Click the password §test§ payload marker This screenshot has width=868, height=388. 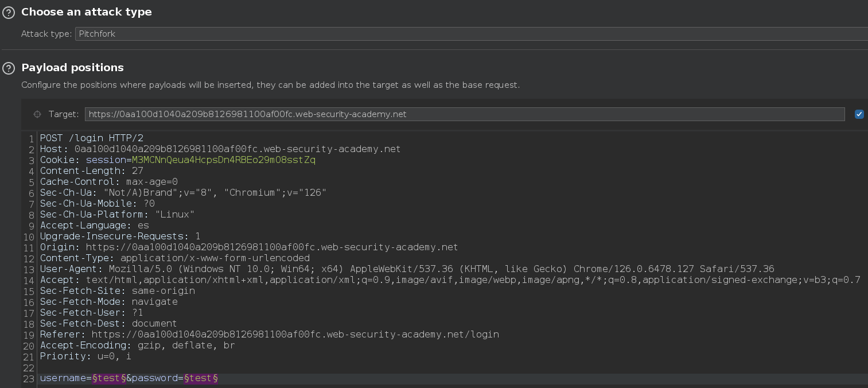tap(201, 379)
